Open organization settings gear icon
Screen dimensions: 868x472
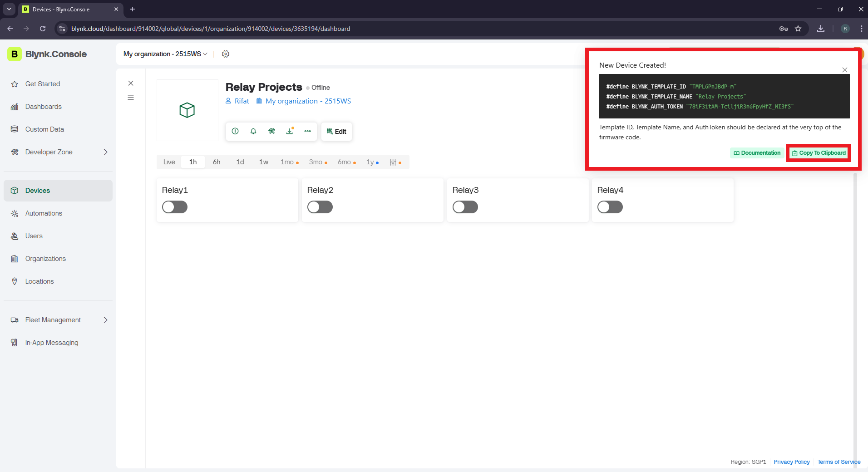coord(226,54)
